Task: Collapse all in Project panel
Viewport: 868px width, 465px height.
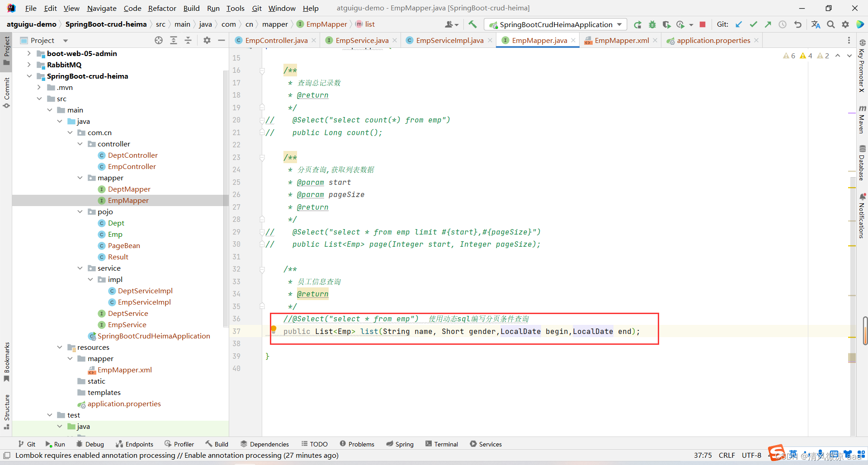Action: click(188, 40)
